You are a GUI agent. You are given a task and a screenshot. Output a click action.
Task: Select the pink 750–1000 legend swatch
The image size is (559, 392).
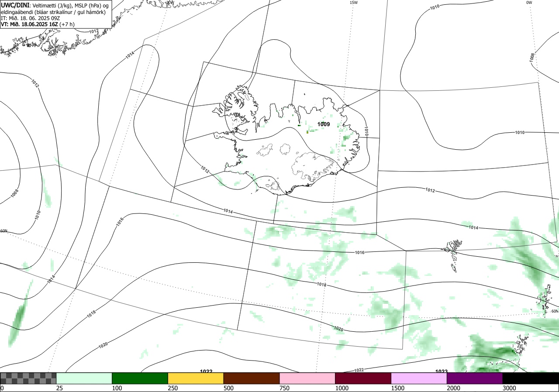(x=307, y=378)
